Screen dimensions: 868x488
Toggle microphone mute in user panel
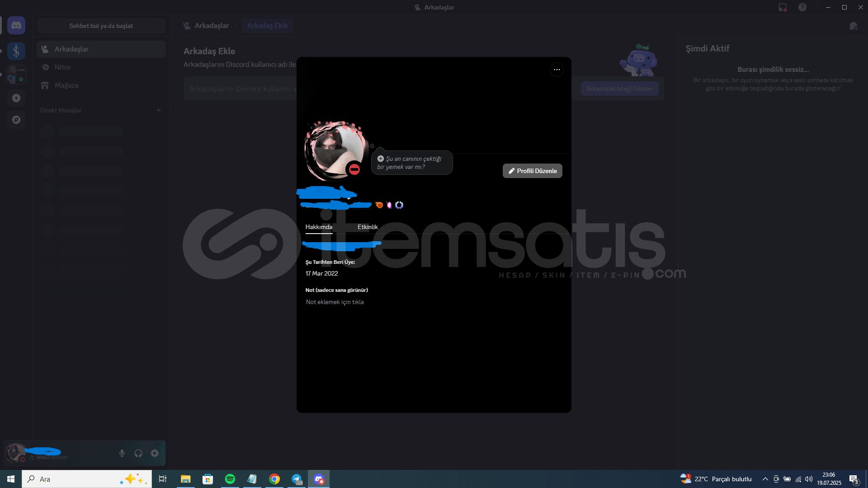click(x=122, y=453)
